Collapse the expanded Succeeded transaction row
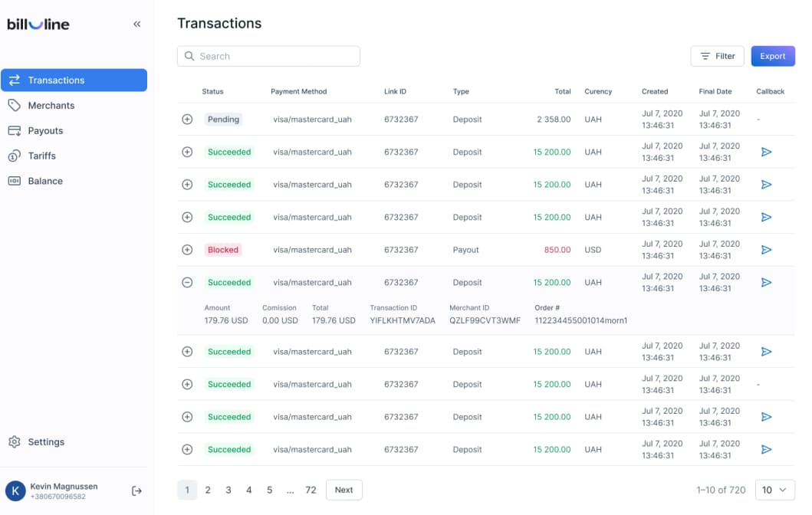Screen dimensions: 812x515 click(187, 283)
